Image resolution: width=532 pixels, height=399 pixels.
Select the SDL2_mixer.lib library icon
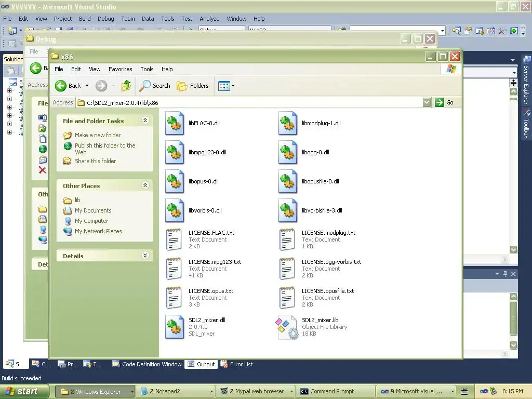tap(287, 327)
